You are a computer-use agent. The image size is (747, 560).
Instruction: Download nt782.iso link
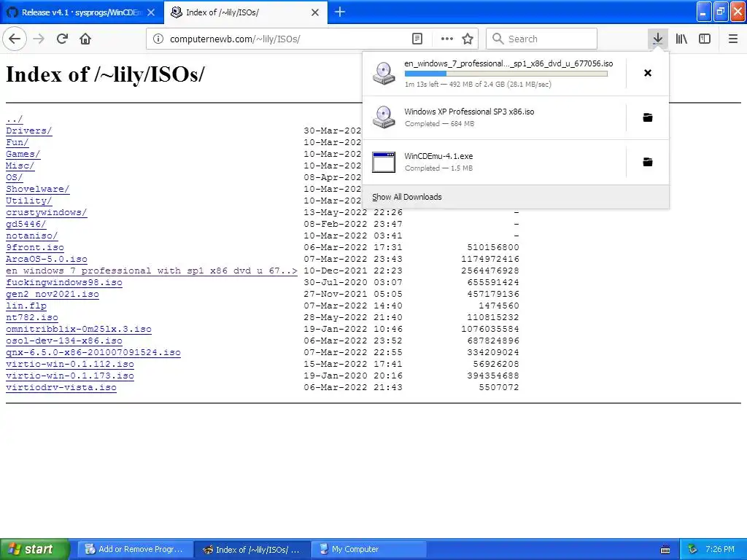tap(32, 317)
